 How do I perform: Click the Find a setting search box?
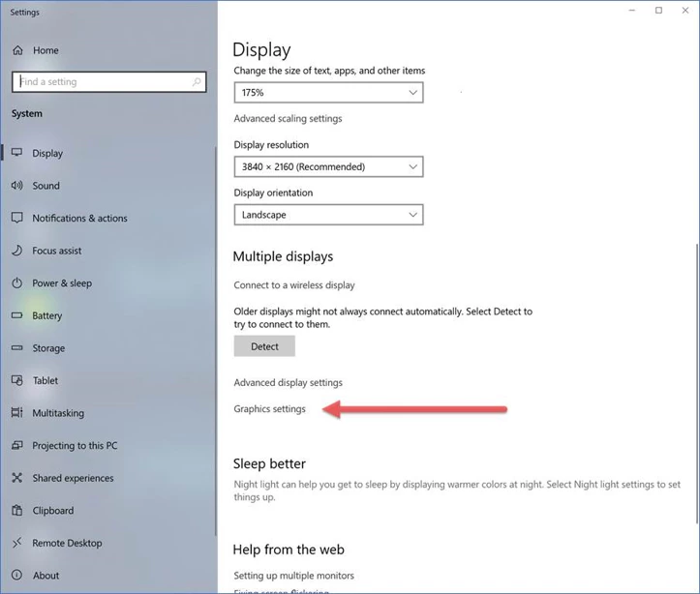click(109, 81)
